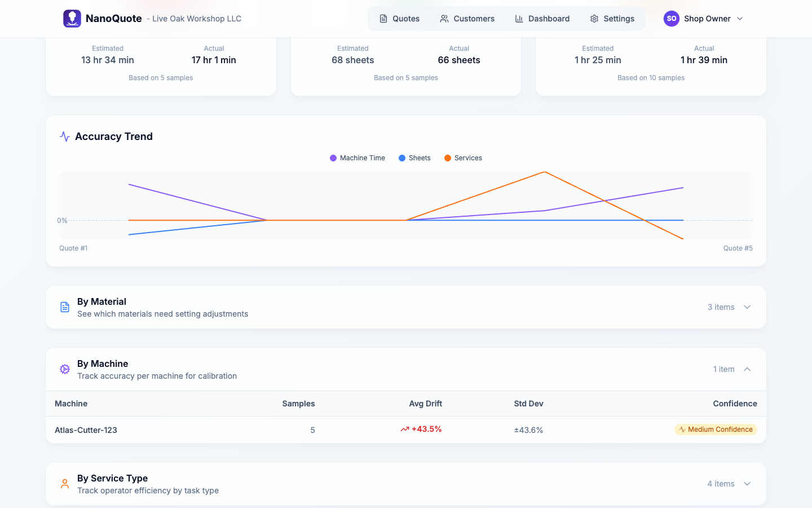Click the Medium Confidence badge

[716, 430]
